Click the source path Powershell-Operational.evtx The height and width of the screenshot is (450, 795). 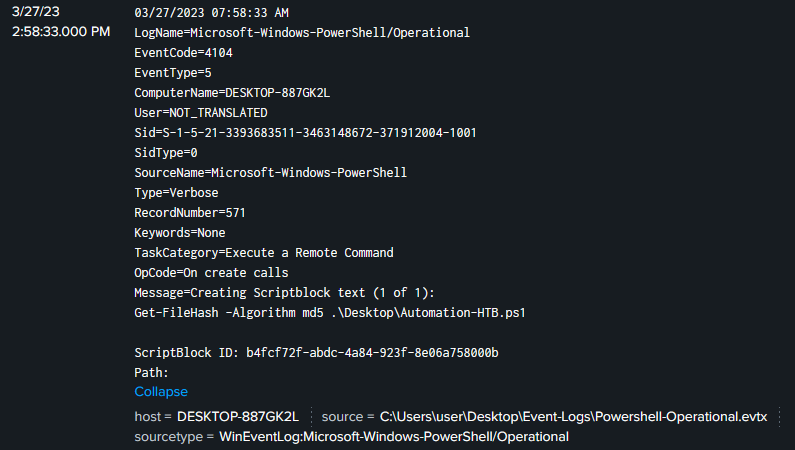[x=573, y=416]
